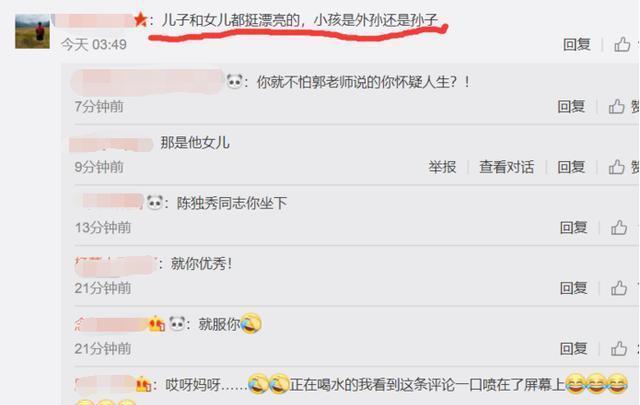640x405 pixels.
Task: Like the reply 就你优秀!
Action: [x=619, y=288]
